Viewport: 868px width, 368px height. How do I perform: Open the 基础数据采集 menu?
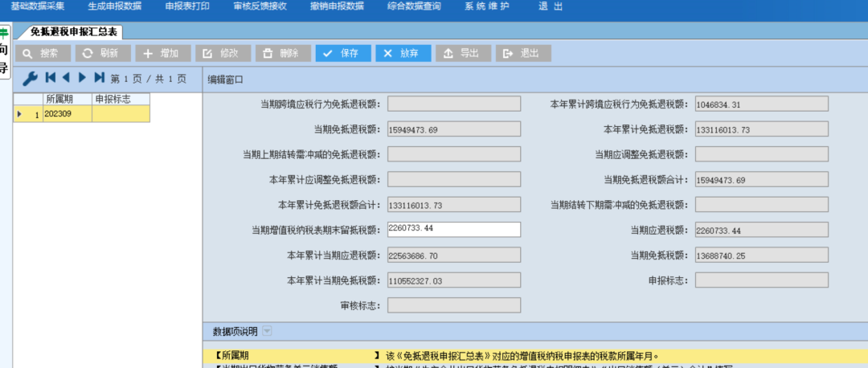(x=38, y=6)
